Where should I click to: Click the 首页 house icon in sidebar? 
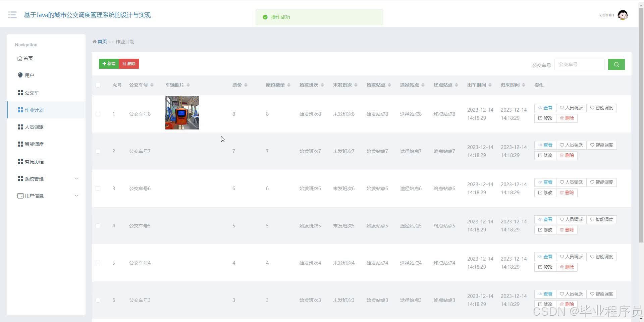(20, 58)
